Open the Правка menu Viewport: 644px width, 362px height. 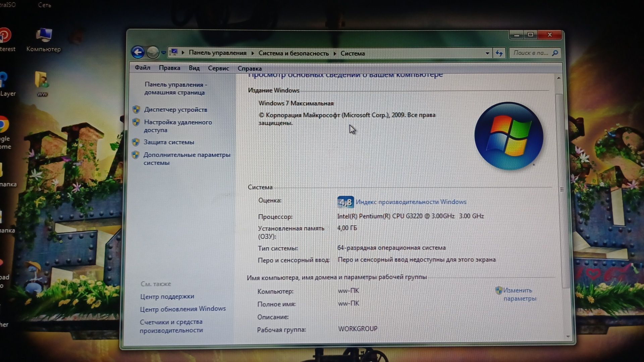pyautogui.click(x=169, y=68)
